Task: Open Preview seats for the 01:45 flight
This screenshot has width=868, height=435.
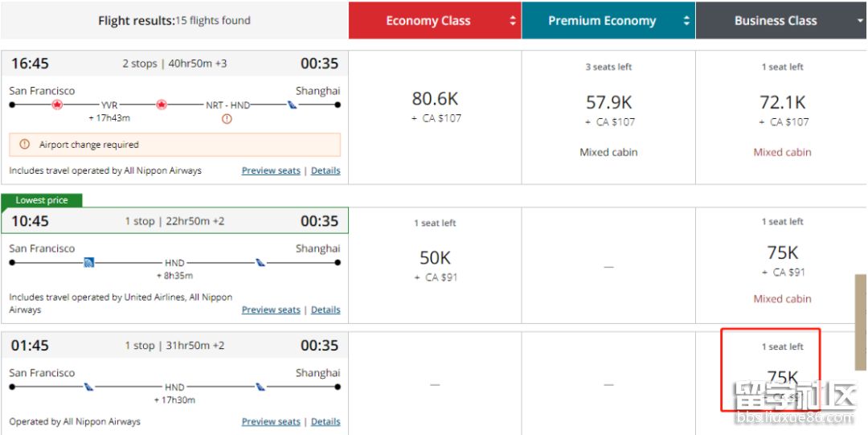Action: (x=271, y=421)
